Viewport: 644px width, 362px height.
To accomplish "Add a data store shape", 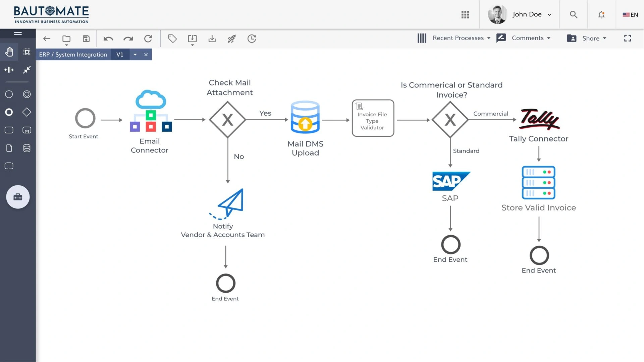I will (x=27, y=148).
